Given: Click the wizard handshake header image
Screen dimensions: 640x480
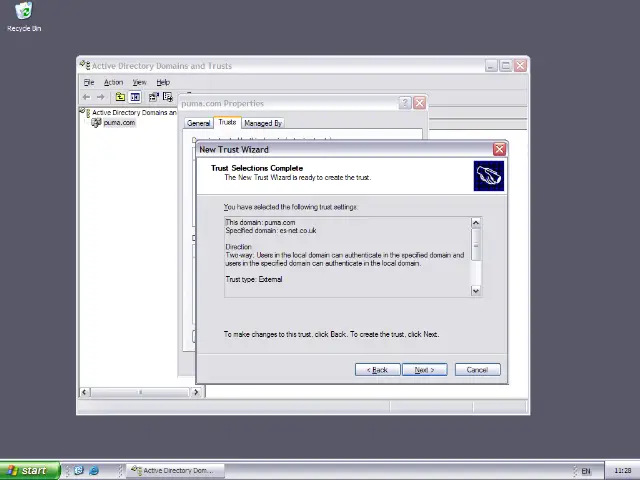Looking at the screenshot, I should tap(489, 176).
